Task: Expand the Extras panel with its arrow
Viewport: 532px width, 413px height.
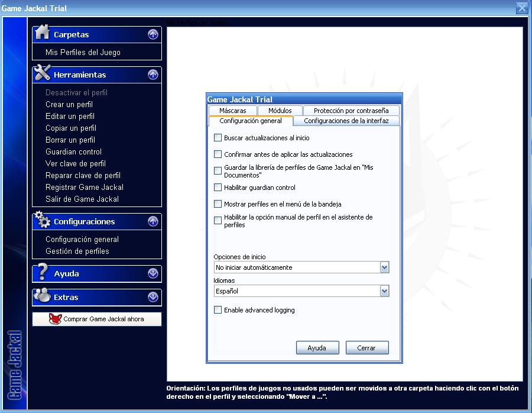Action: click(x=153, y=297)
